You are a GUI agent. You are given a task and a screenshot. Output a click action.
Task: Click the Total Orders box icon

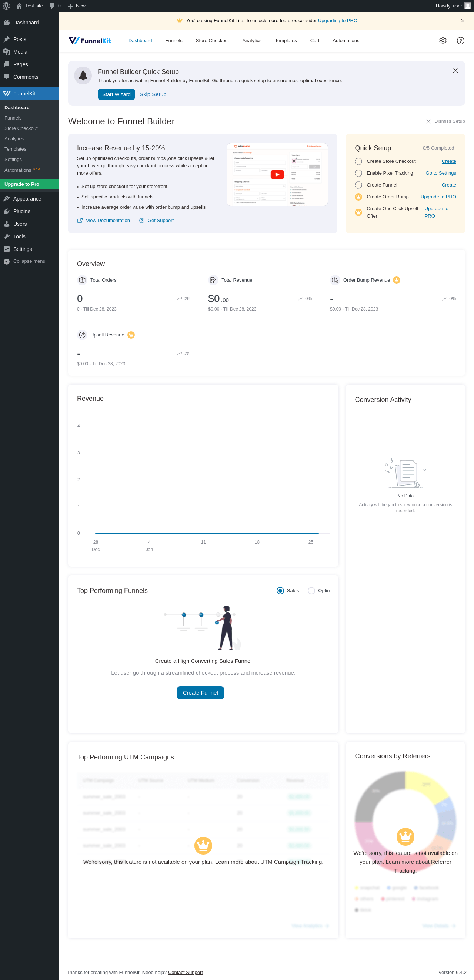coord(82,280)
